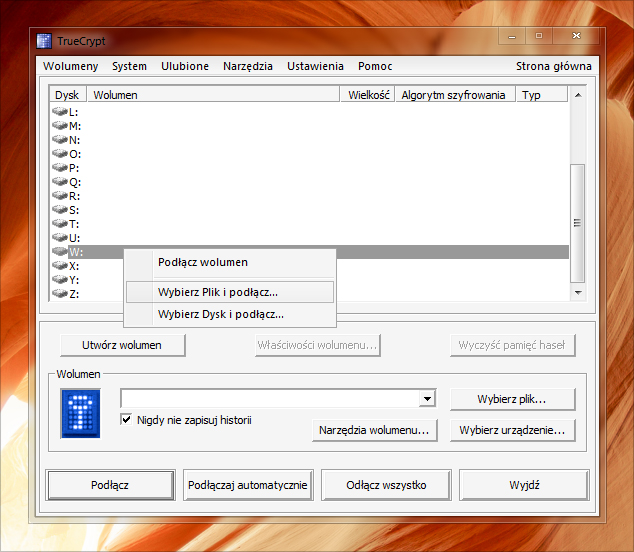The height and width of the screenshot is (552, 634).
Task: Click the scrollbar down arrow in drive list
Action: tap(578, 292)
